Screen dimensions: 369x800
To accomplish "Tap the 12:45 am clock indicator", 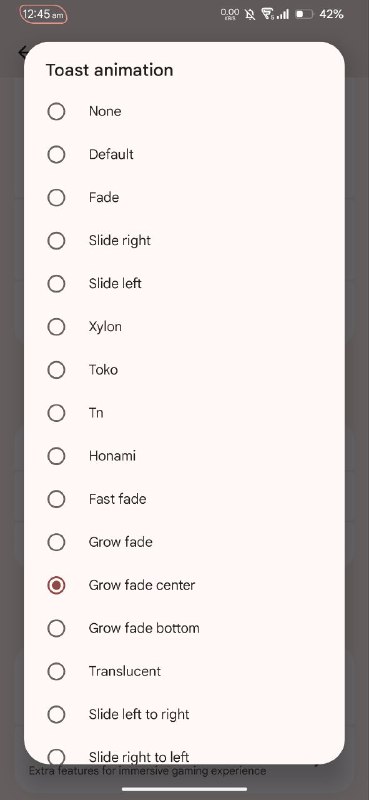I will pos(43,14).
